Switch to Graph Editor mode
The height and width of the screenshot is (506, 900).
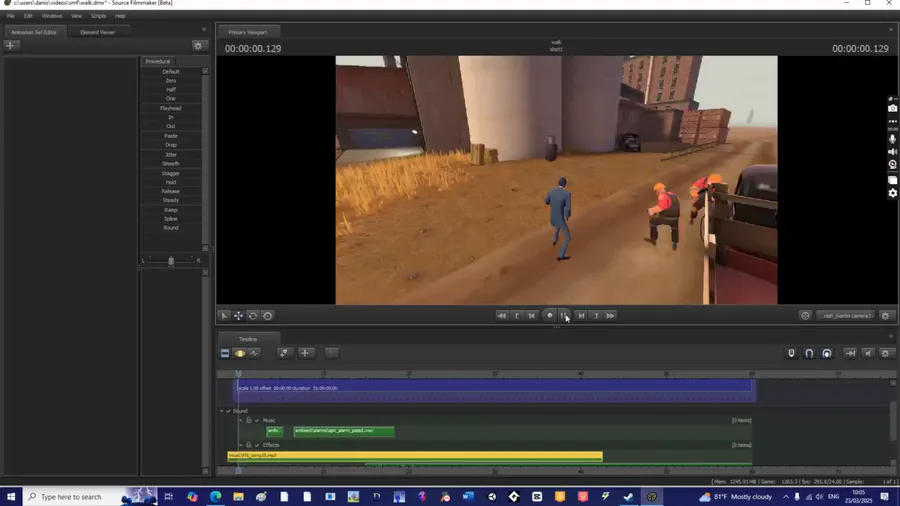click(x=254, y=353)
